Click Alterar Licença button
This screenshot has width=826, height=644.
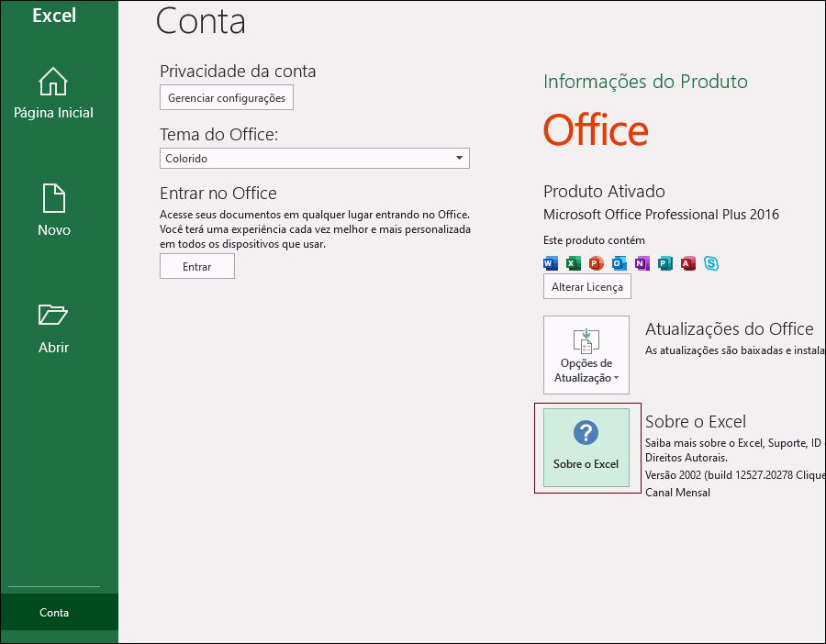pos(586,286)
